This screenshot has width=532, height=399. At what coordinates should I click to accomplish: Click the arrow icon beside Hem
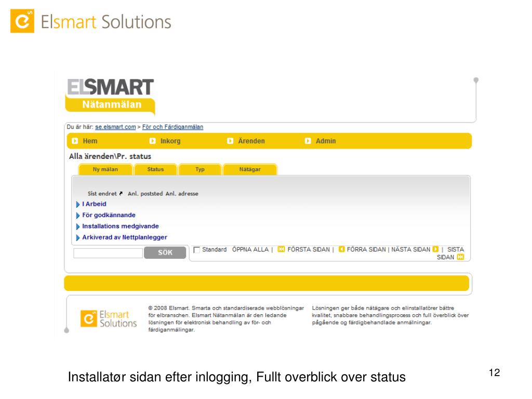click(75, 141)
